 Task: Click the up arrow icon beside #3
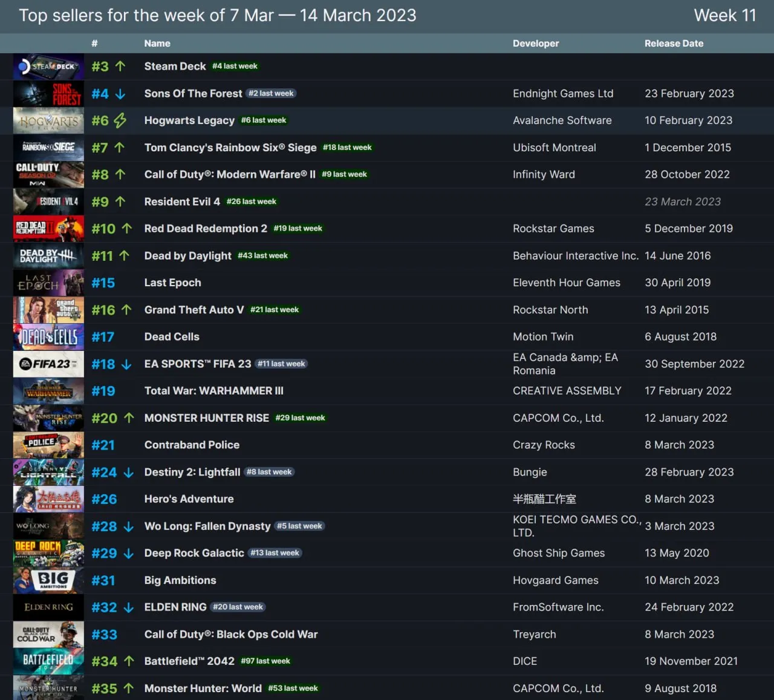pos(120,66)
